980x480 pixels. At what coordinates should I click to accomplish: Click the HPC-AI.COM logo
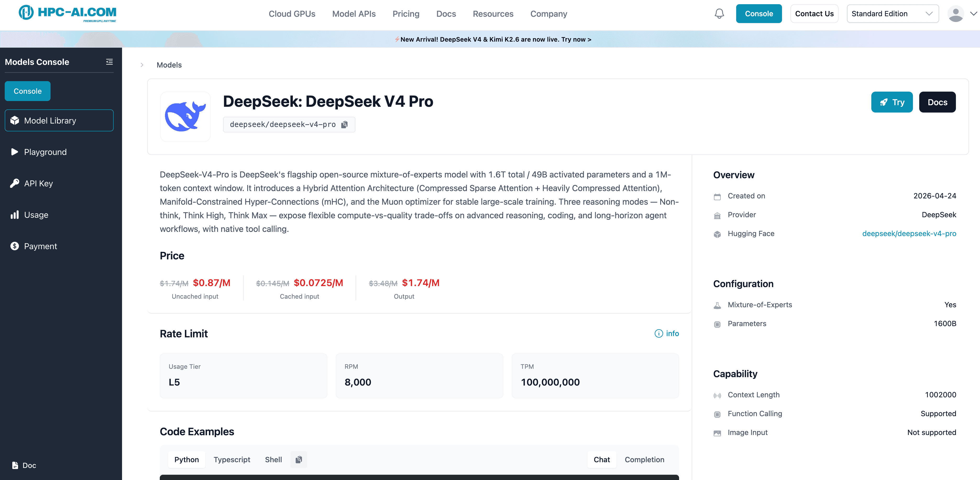(67, 13)
